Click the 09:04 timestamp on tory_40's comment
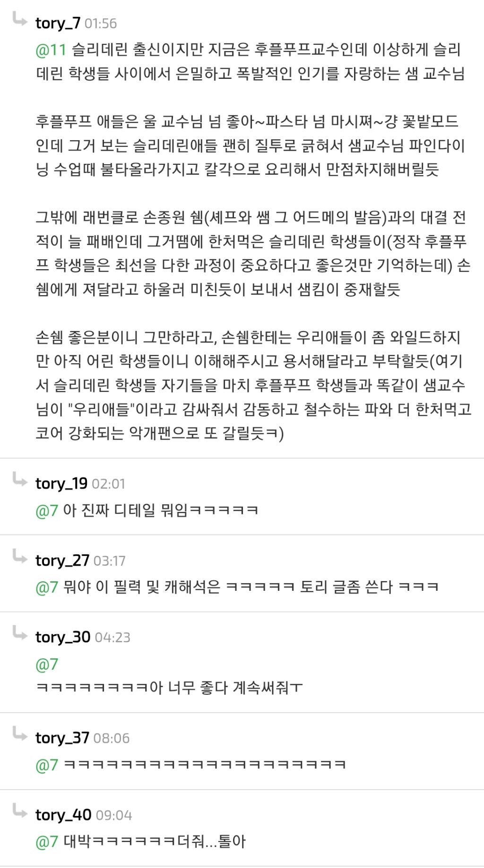484x868 pixels. [x=114, y=816]
